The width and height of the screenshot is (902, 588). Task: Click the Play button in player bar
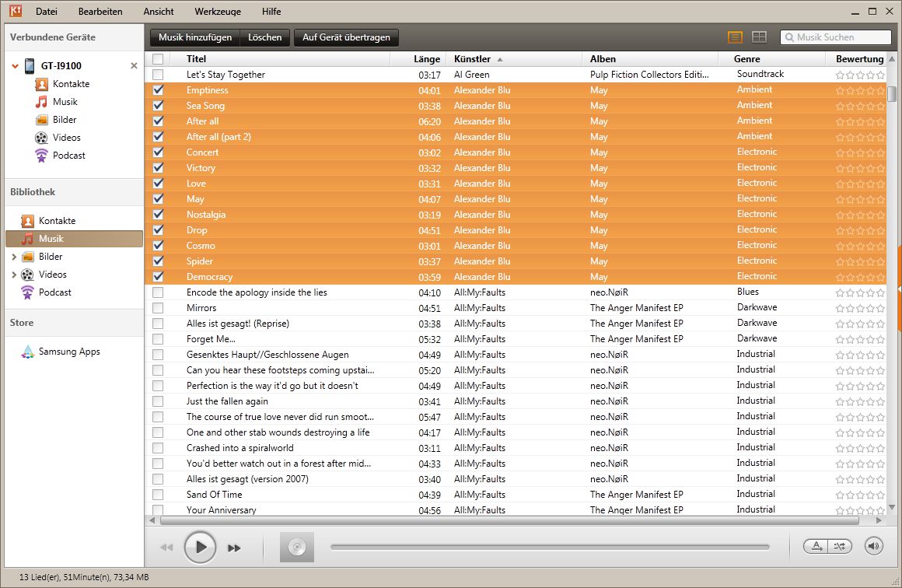coord(200,547)
